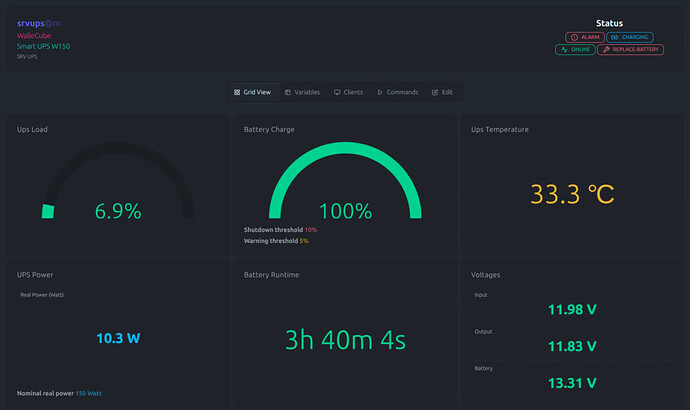The width and height of the screenshot is (690, 410).
Task: Select the Edit tab
Action: pyautogui.click(x=442, y=92)
